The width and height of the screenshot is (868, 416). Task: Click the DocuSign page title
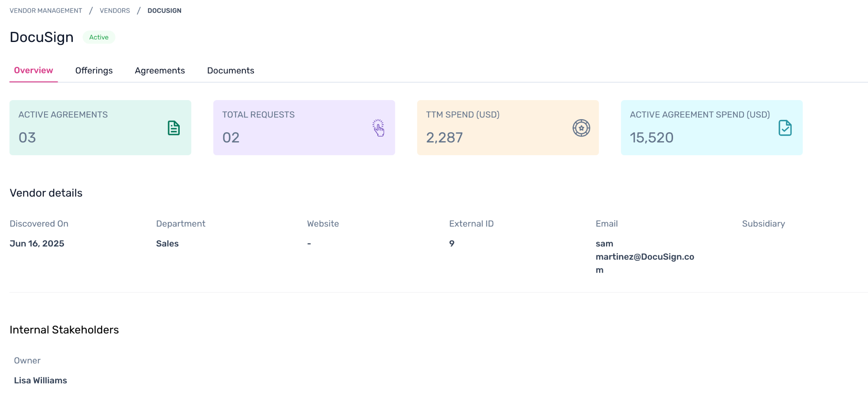pyautogui.click(x=42, y=37)
